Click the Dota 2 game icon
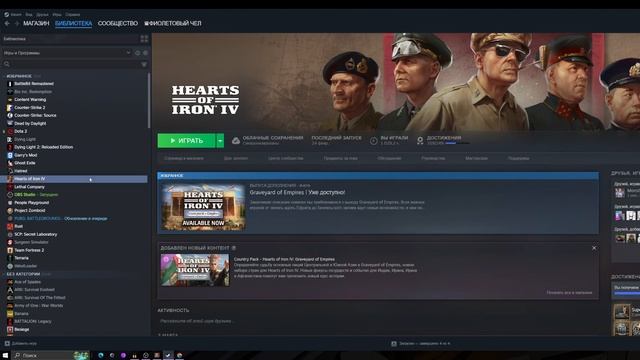 click(x=10, y=131)
